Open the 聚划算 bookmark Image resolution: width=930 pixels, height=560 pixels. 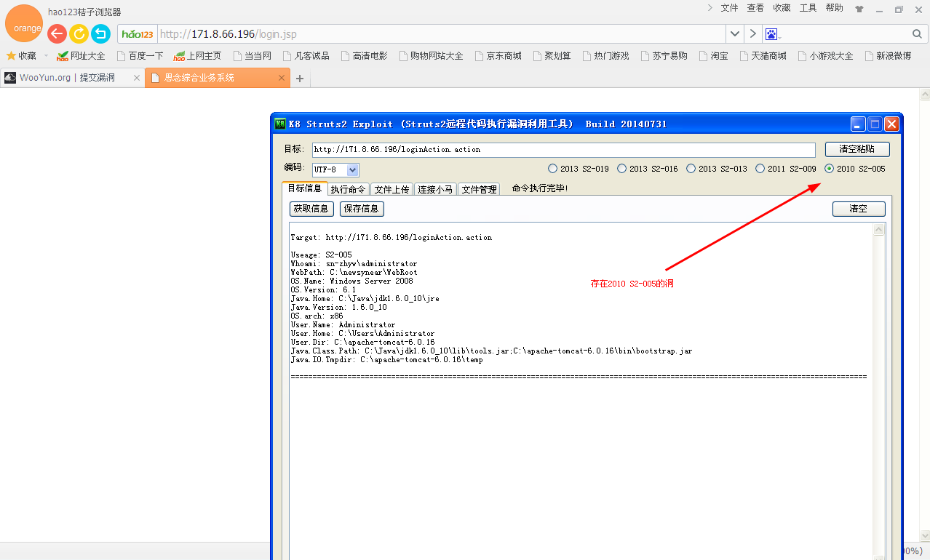(x=552, y=55)
